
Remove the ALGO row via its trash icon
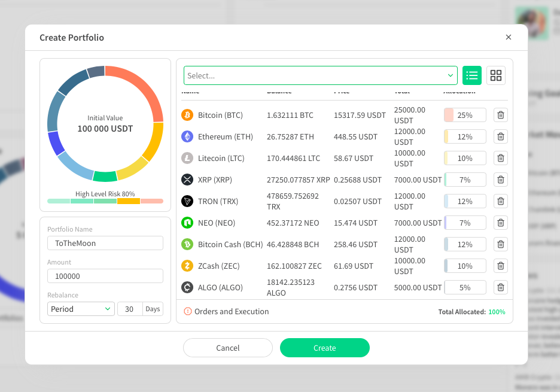[500, 287]
